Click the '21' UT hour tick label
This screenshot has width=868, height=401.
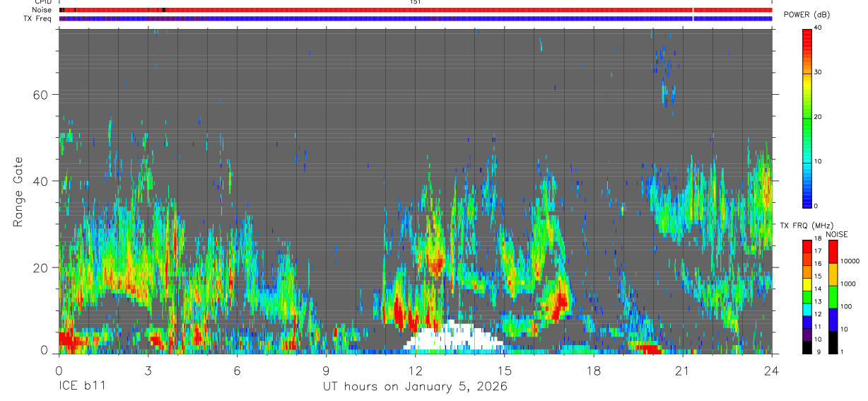tap(683, 370)
